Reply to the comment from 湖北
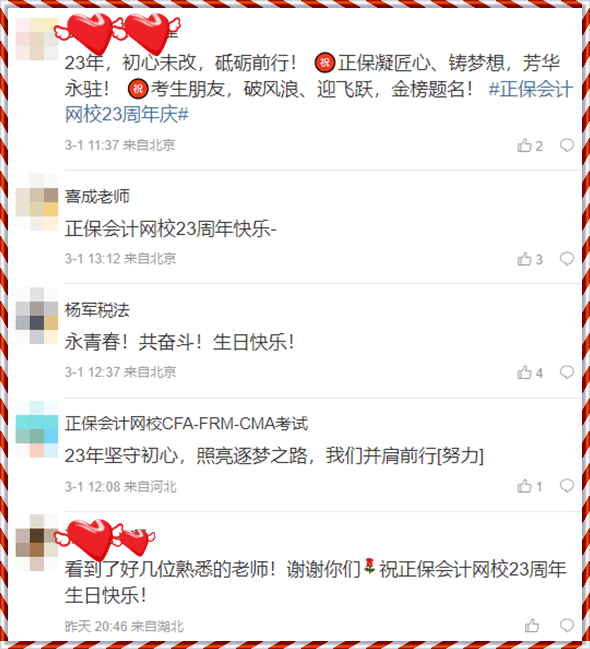 tap(567, 625)
